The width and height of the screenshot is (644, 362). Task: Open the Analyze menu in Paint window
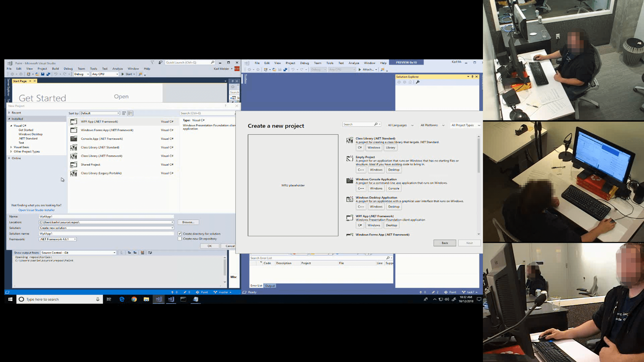(x=117, y=69)
